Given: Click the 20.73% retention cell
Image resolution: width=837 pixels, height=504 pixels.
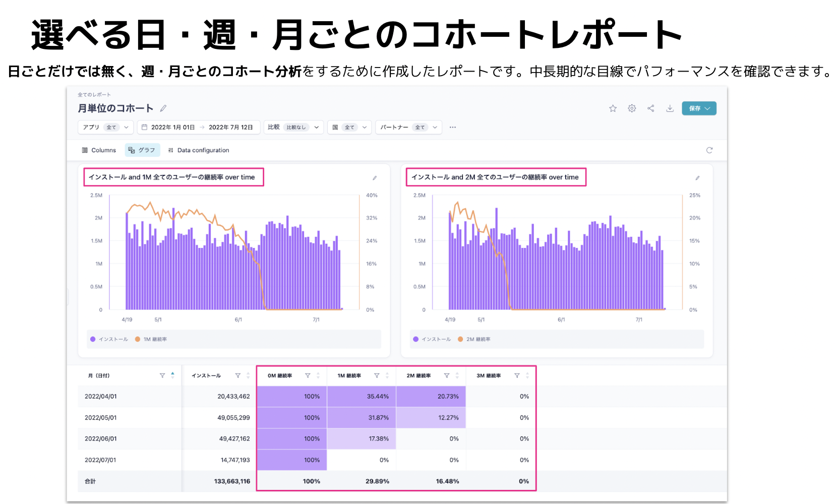Looking at the screenshot, I should point(431,397).
